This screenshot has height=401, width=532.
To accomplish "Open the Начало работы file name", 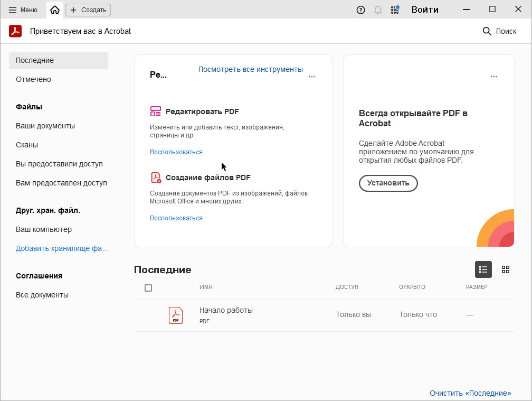I will pos(226,310).
